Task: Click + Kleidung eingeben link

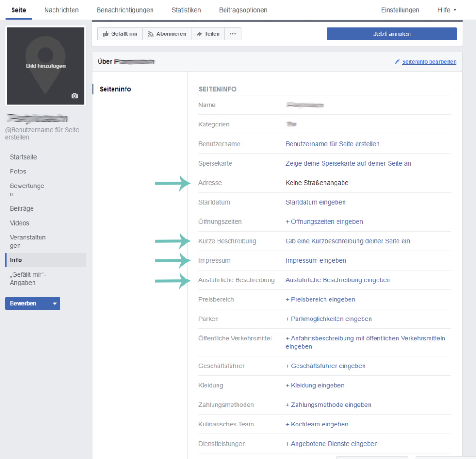Action: pyautogui.click(x=315, y=386)
